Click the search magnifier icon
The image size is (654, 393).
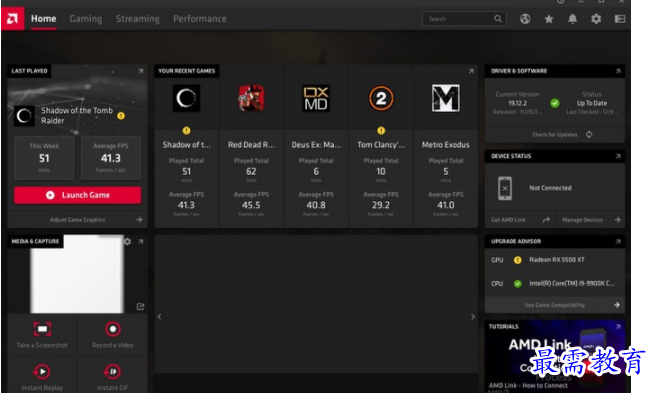[498, 19]
